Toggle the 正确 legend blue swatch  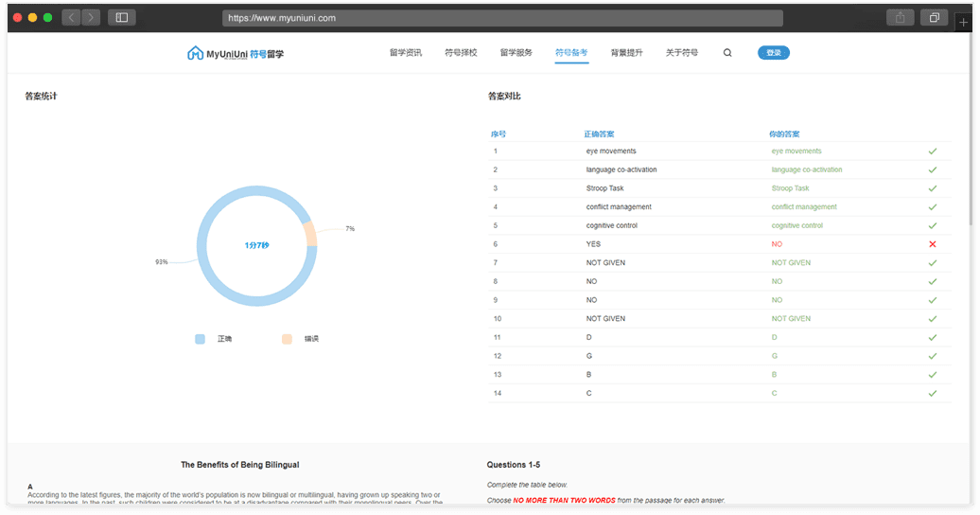pyautogui.click(x=200, y=338)
